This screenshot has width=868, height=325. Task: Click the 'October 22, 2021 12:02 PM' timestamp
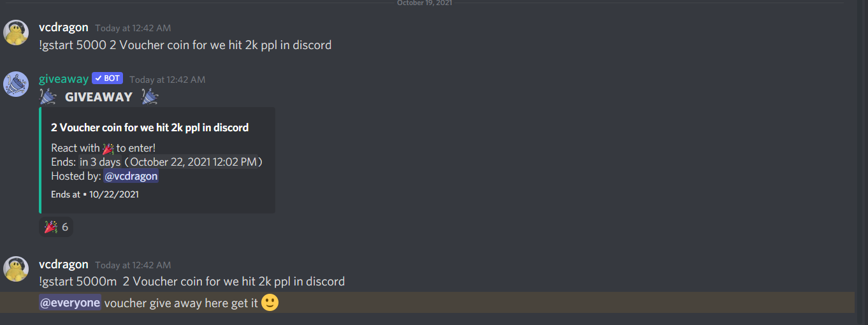click(x=193, y=162)
